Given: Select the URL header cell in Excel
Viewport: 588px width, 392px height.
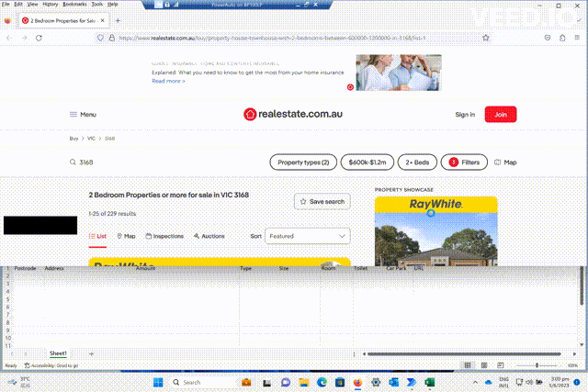Looking at the screenshot, I should pos(419,268).
